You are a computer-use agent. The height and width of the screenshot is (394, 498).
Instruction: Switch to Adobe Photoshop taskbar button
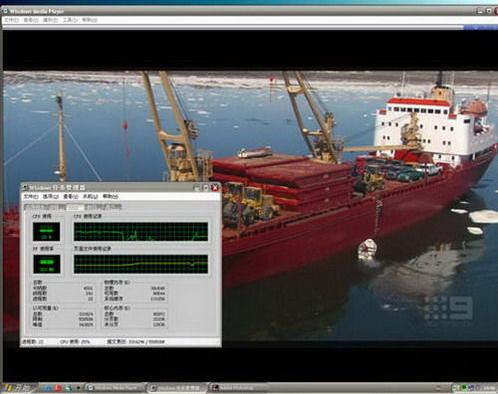[x=237, y=388]
